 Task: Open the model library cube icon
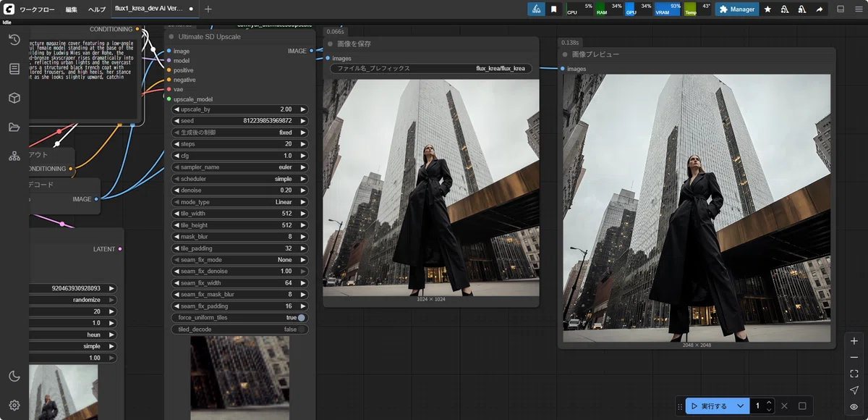pyautogui.click(x=14, y=98)
